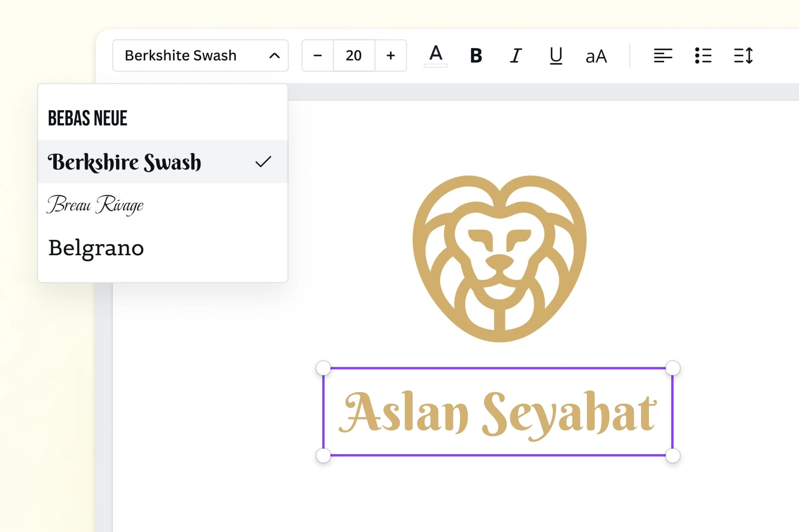Image resolution: width=799 pixels, height=532 pixels.
Task: Open the Berkshite Swash font dropdown
Action: (200, 56)
